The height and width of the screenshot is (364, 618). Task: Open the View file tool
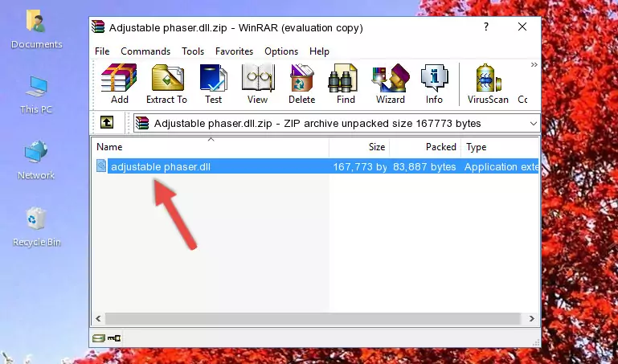tap(257, 84)
